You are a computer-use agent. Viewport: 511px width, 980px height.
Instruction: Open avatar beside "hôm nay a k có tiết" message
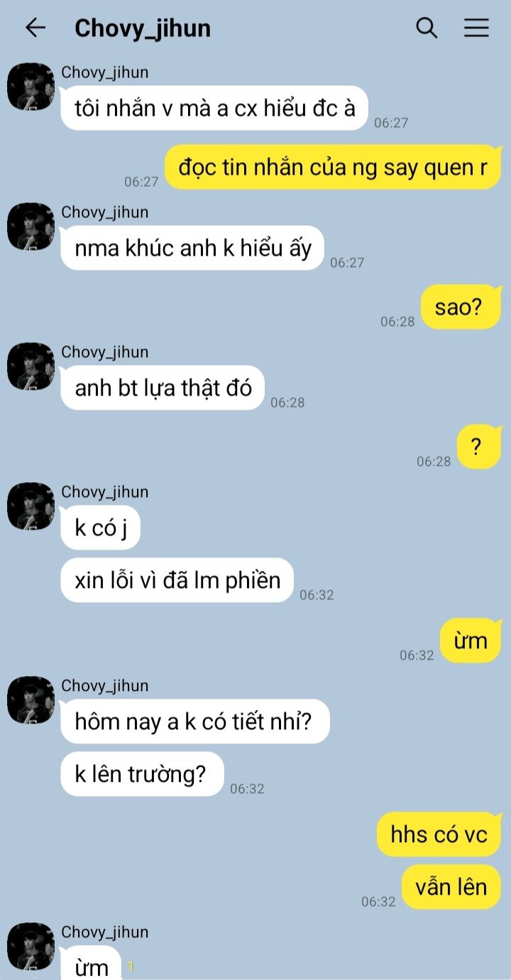coord(31,700)
